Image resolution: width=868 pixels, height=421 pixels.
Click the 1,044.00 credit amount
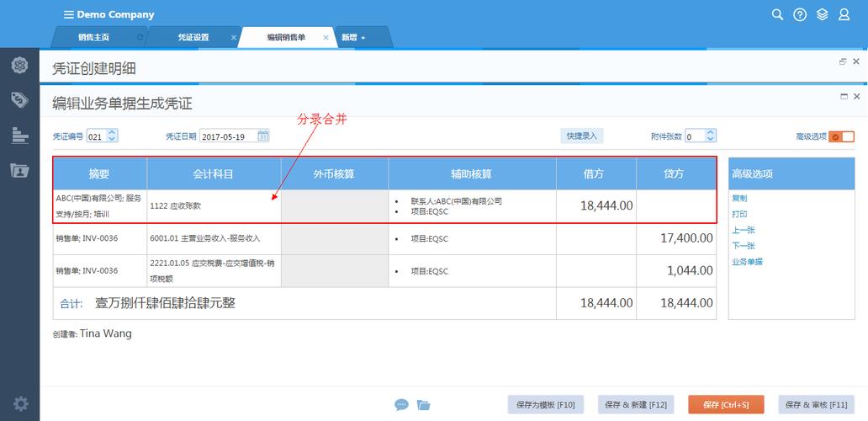[x=690, y=271]
